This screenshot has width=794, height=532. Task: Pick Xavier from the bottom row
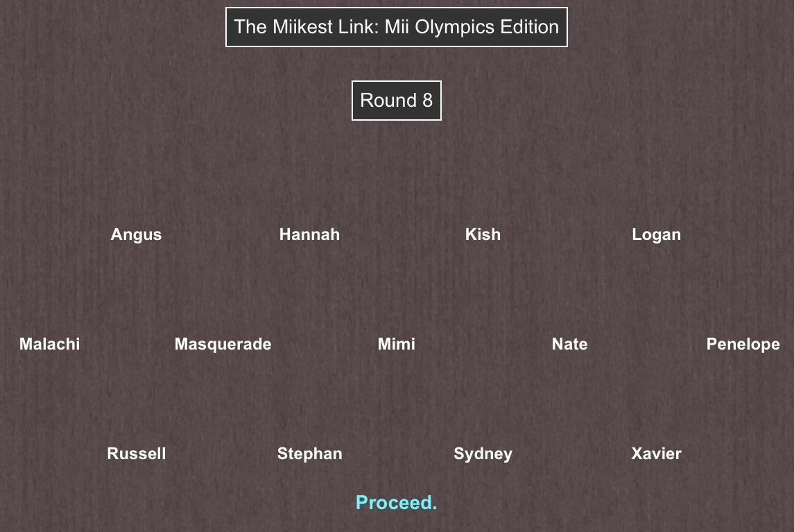pyautogui.click(x=656, y=454)
